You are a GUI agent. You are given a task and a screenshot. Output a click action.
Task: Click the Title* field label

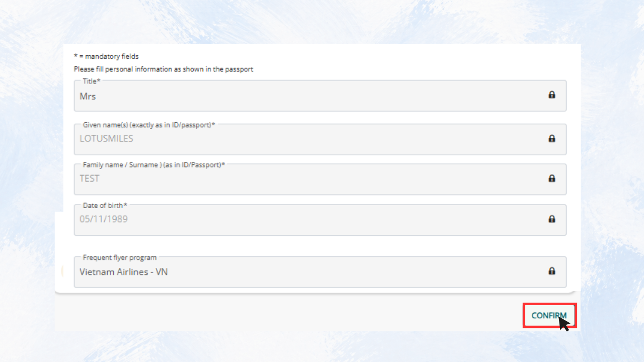click(92, 80)
